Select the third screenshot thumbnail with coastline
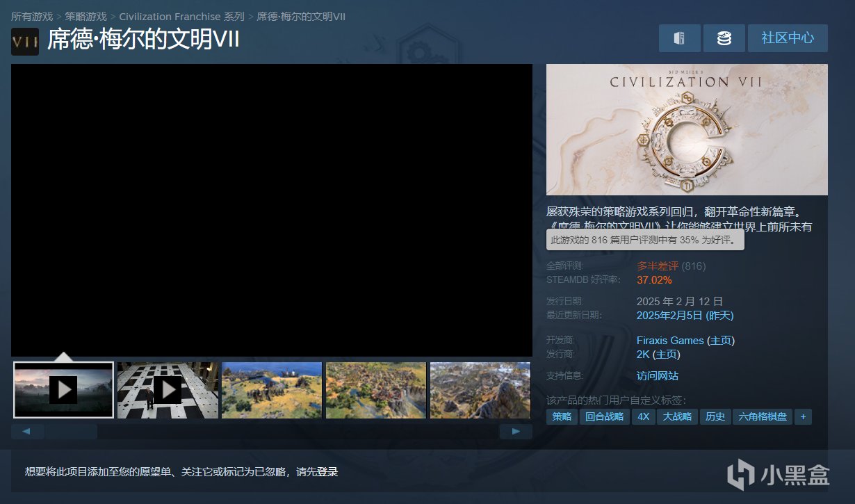 click(272, 390)
